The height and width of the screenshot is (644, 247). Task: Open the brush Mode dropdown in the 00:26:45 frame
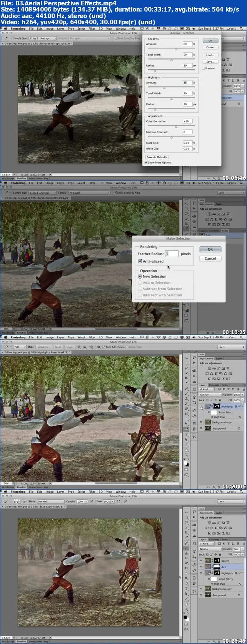(x=51, y=502)
